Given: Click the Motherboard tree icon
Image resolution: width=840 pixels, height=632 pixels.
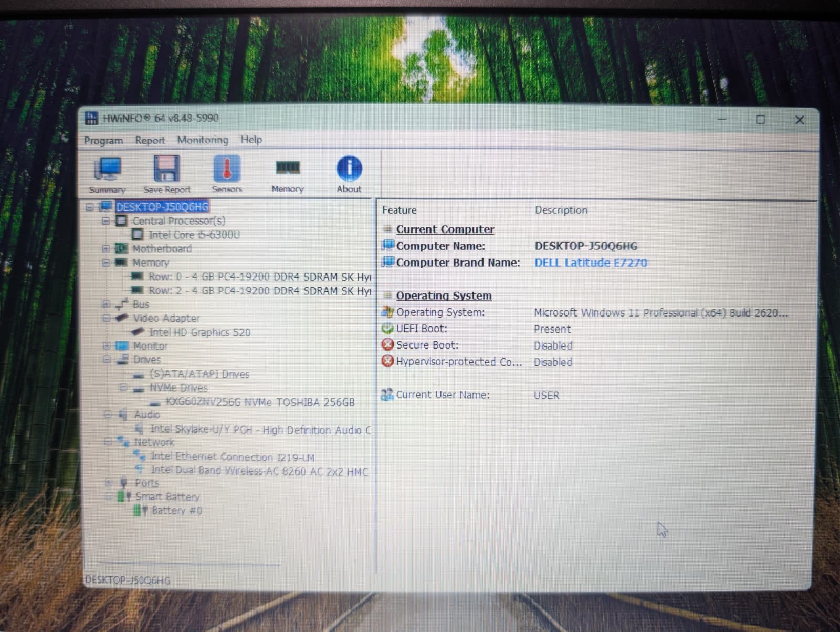Looking at the screenshot, I should [x=121, y=248].
